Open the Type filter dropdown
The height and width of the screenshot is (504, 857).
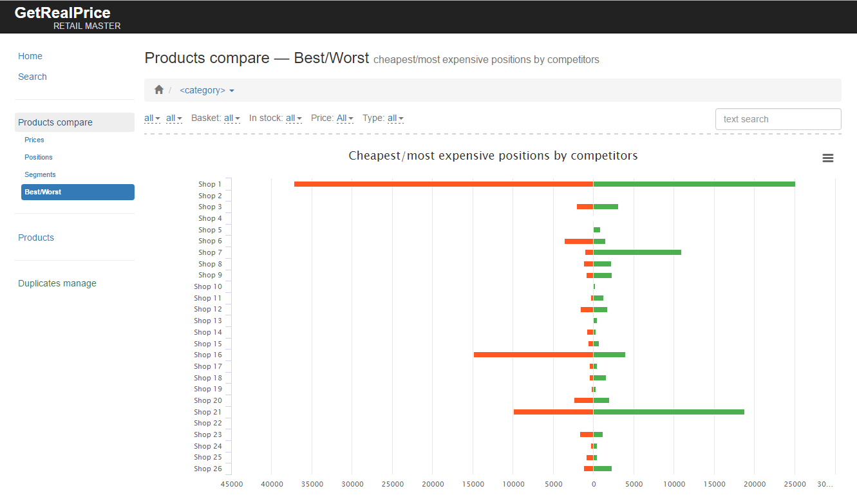click(395, 118)
